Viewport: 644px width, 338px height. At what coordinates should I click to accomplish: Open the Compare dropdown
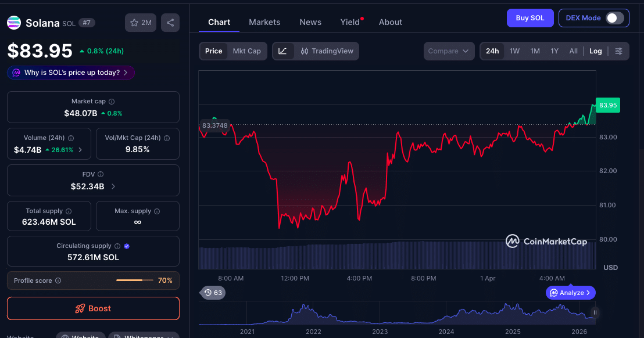click(x=449, y=51)
